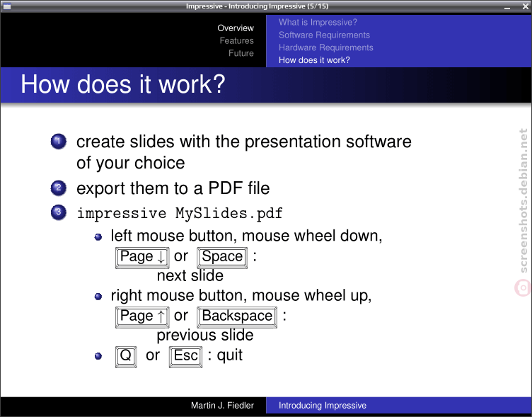Click numbered bullet 3 icon
Viewport: 532px width, 417px height.
[x=58, y=212]
